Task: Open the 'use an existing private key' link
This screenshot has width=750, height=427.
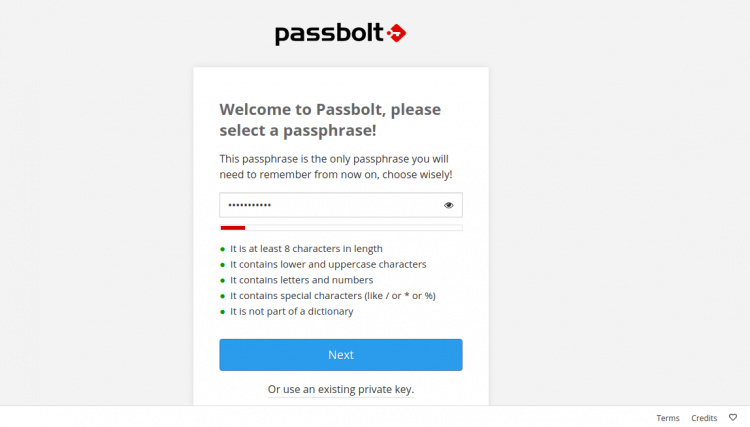Action: [x=341, y=389]
